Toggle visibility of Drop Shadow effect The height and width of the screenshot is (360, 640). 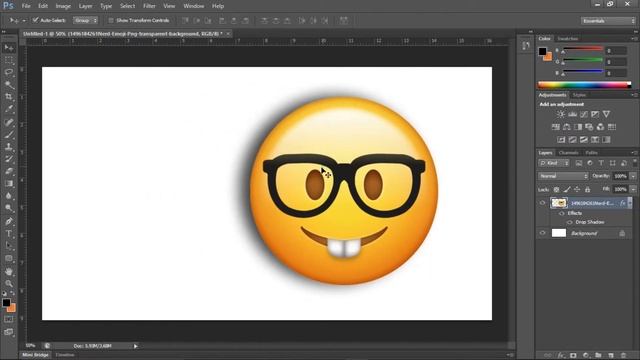(569, 222)
